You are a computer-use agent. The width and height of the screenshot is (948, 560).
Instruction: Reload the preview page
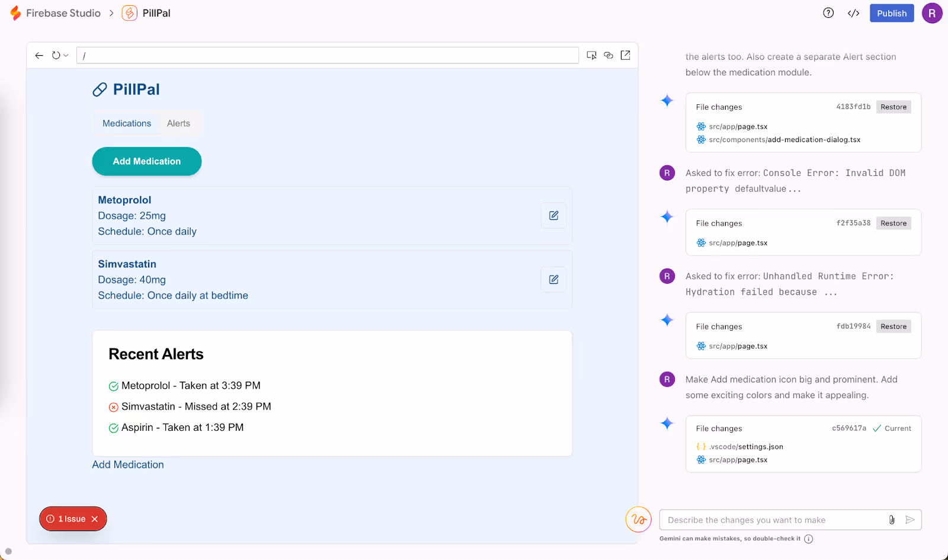pyautogui.click(x=56, y=55)
